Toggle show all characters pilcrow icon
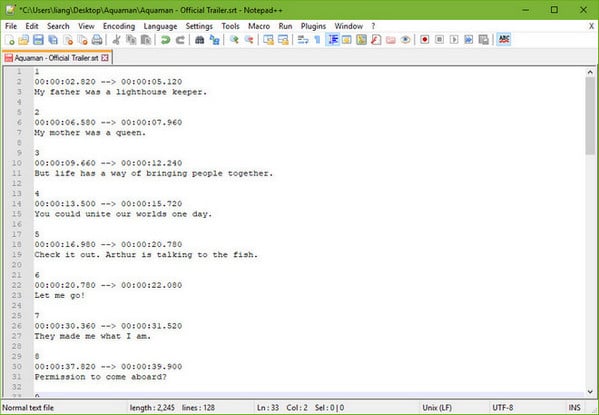The image size is (599, 415). (317, 40)
